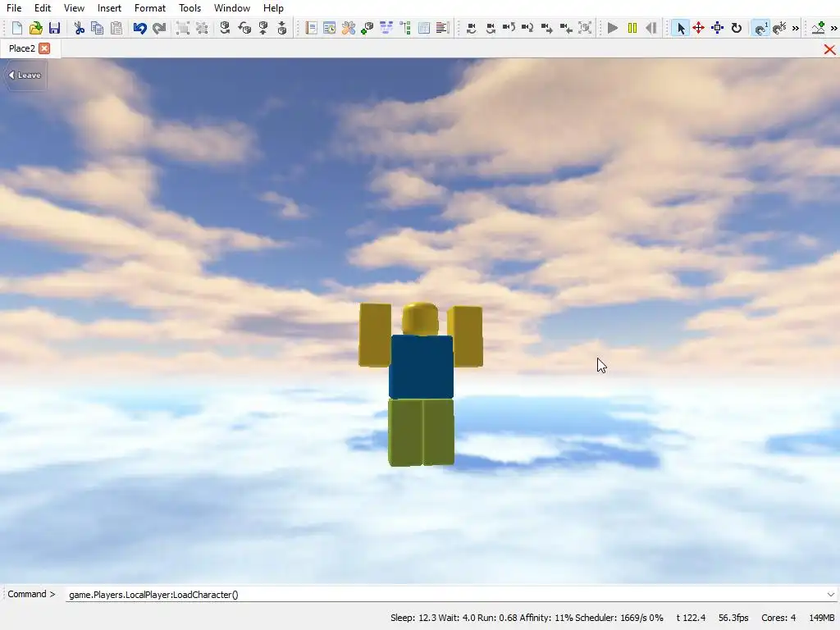Click the grayed zoom extents camera icon
Viewport: 840px width, 630px height.
click(585, 29)
